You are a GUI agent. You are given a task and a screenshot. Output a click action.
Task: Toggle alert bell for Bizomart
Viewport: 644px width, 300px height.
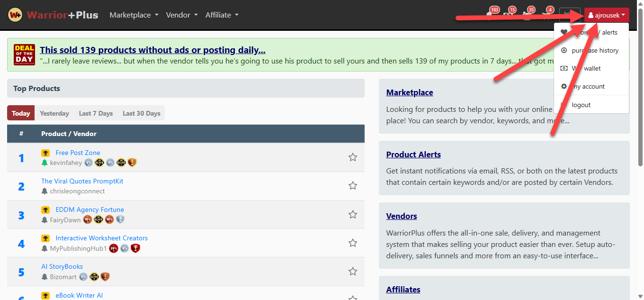click(45, 277)
